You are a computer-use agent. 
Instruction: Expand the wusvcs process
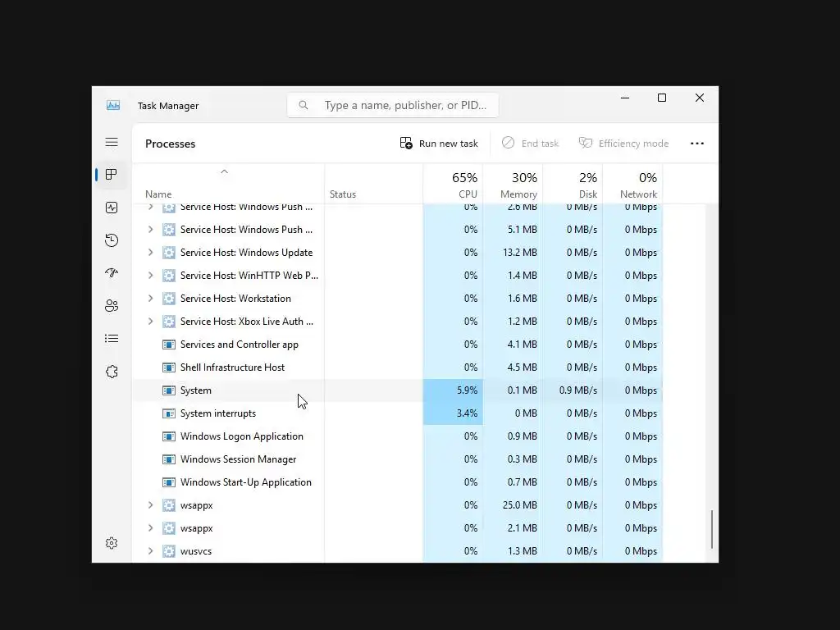point(151,551)
